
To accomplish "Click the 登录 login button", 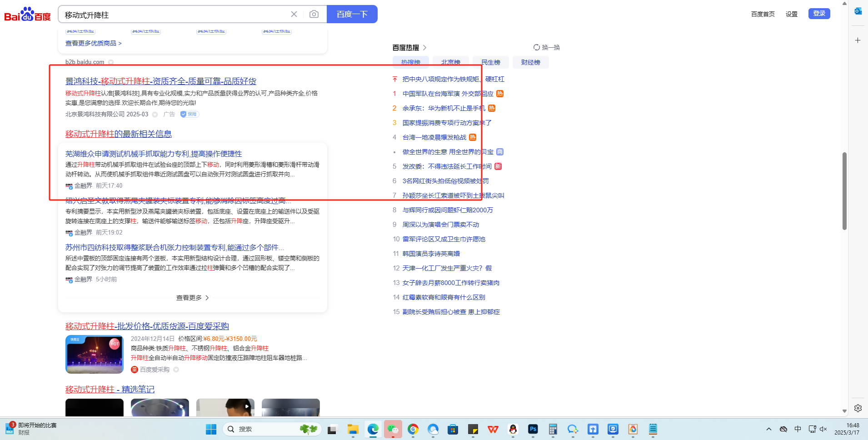I will click(819, 14).
